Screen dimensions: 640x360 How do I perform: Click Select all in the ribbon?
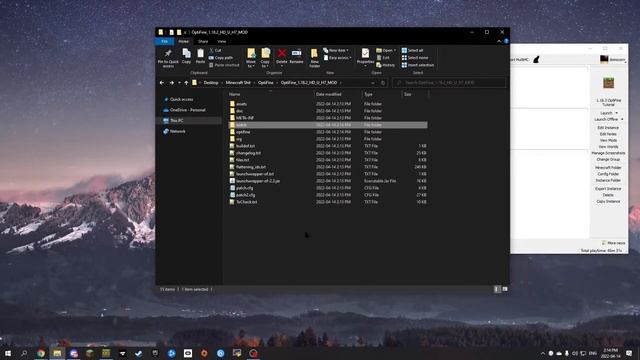click(x=413, y=50)
